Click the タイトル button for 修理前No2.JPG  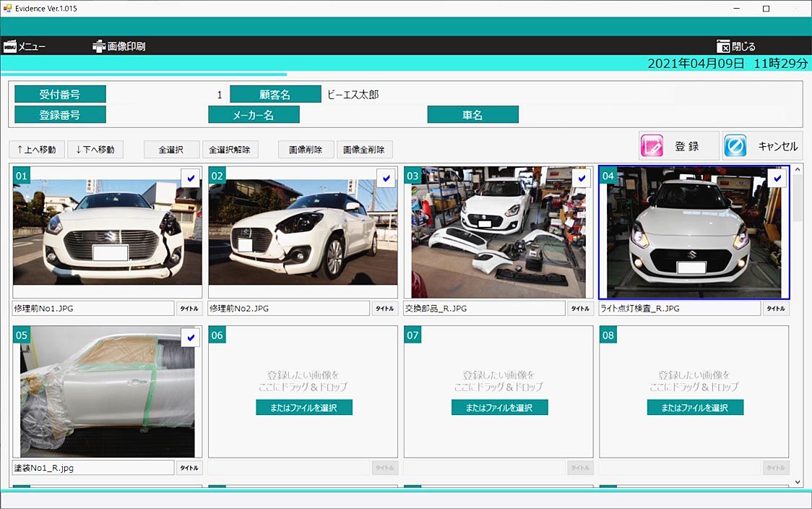(384, 309)
